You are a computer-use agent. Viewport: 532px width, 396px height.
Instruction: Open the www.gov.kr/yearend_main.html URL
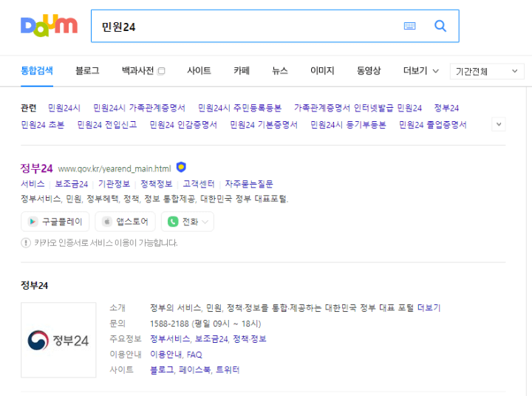(115, 168)
